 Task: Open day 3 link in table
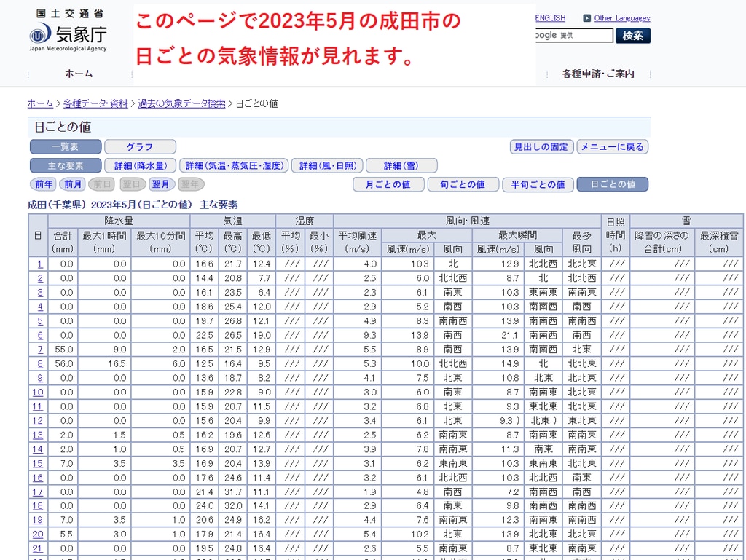[40, 293]
